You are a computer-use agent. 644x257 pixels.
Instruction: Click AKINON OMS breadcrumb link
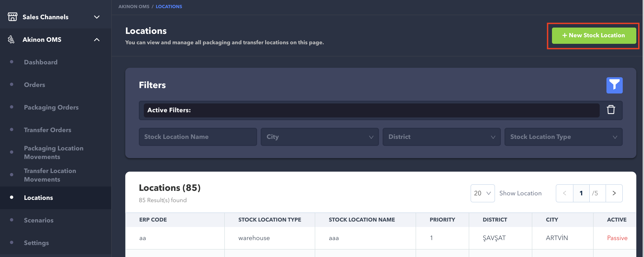point(134,7)
